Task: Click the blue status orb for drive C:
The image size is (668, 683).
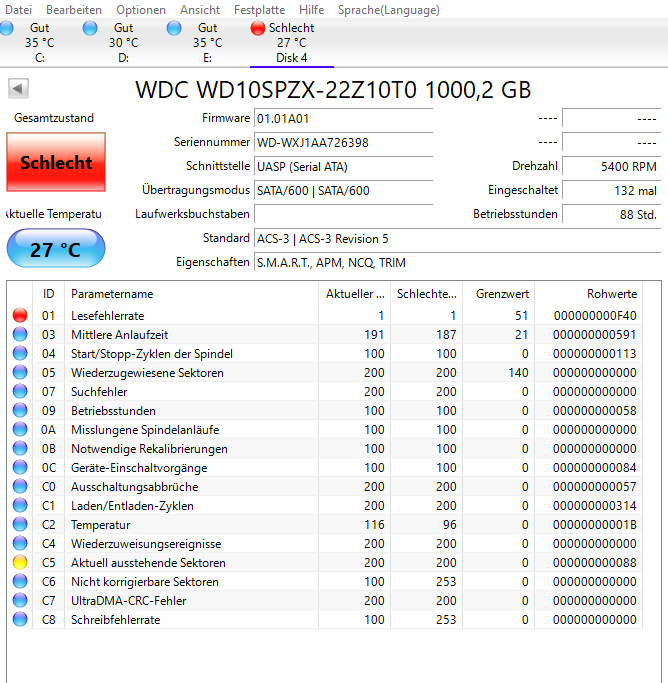Action: coord(6,28)
